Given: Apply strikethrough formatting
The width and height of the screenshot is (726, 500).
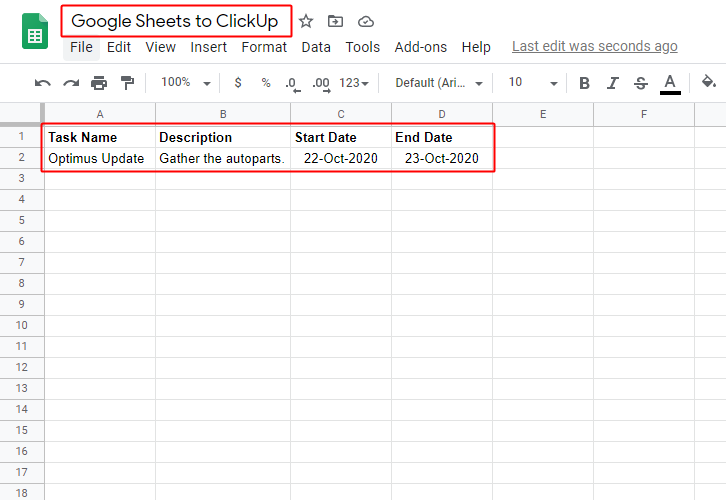Looking at the screenshot, I should point(641,83).
